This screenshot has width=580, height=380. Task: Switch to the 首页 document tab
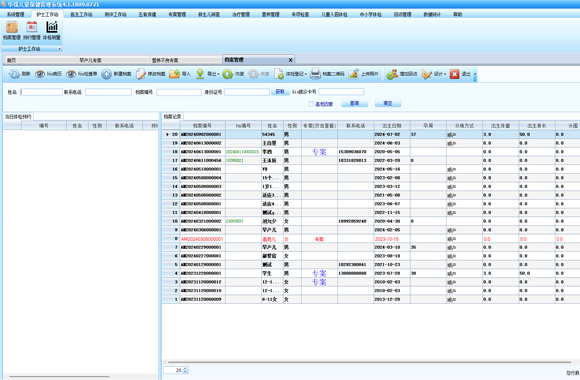[x=41, y=60]
